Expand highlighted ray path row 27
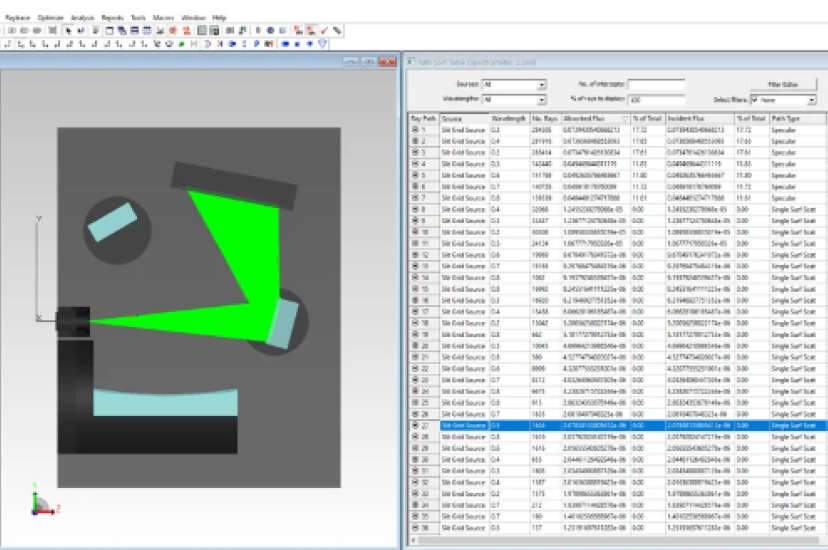 (x=415, y=425)
